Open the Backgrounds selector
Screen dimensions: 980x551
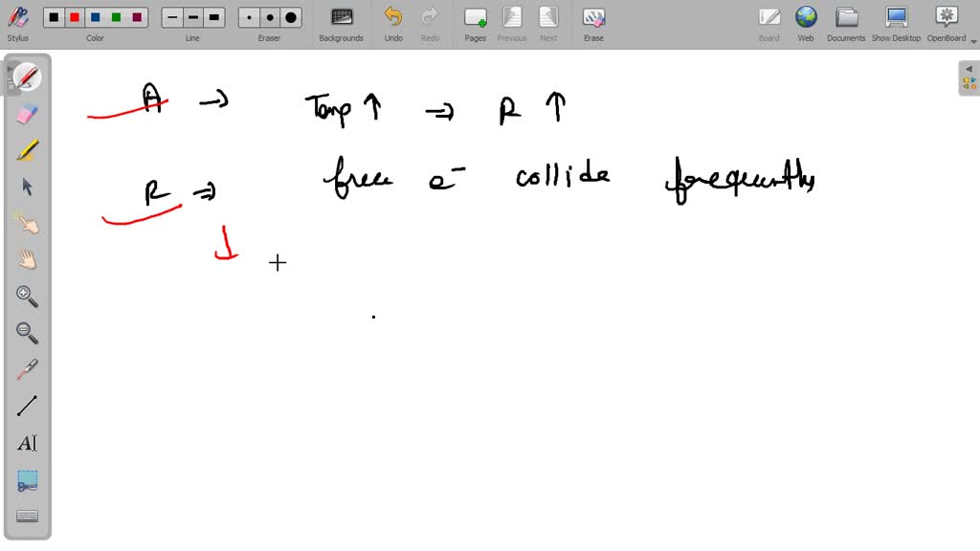pos(341,23)
